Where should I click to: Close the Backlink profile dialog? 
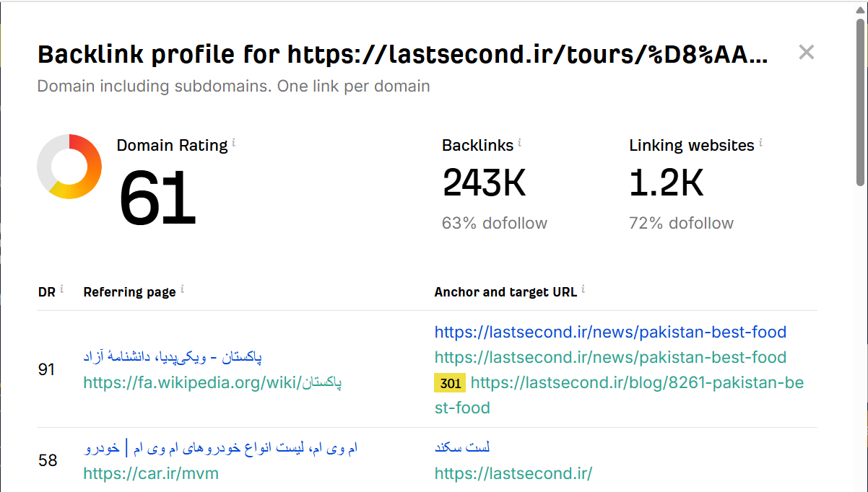click(806, 52)
